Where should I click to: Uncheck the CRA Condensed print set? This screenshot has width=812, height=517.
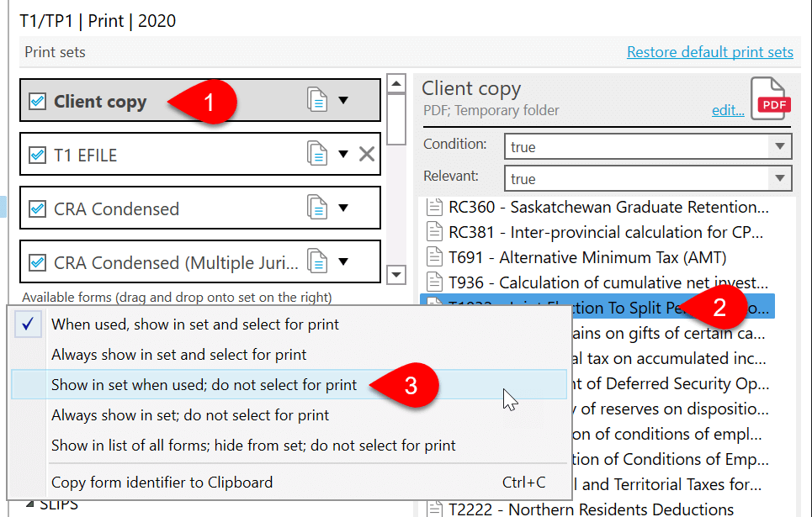[37, 208]
